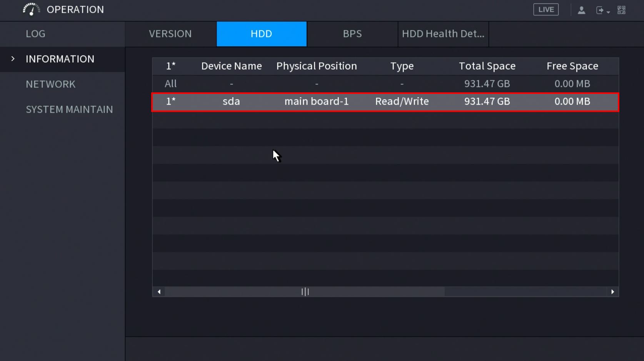The width and height of the screenshot is (644, 361).
Task: Open the HDD Health Detection tab
Action: click(x=443, y=34)
